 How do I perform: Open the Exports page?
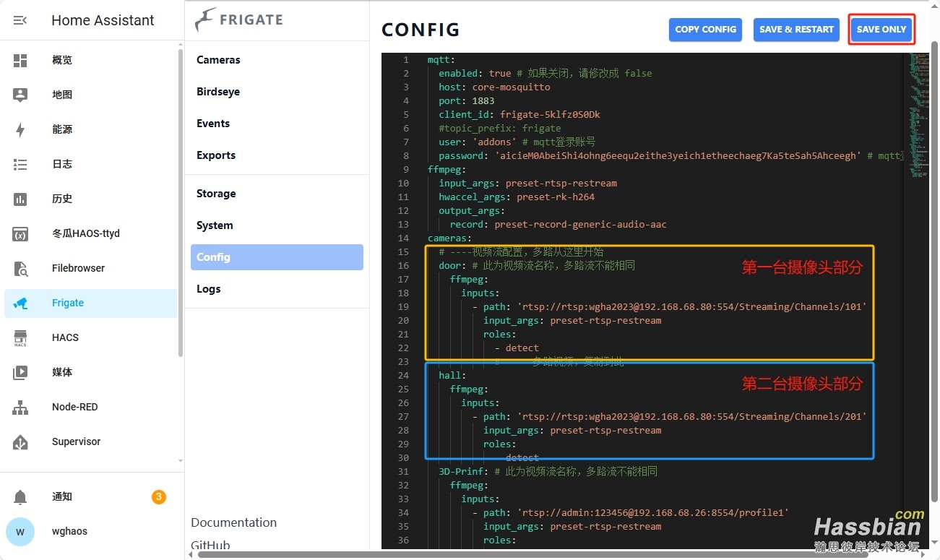tap(216, 155)
